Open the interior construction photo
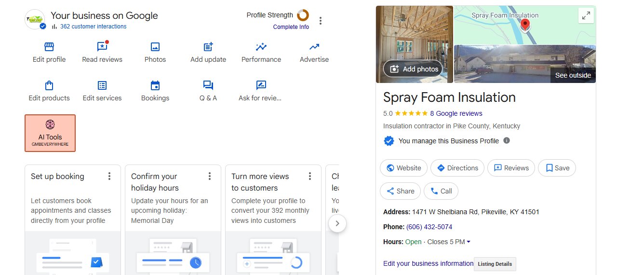Screen dimensions: 644x275 pyautogui.click(x=415, y=44)
